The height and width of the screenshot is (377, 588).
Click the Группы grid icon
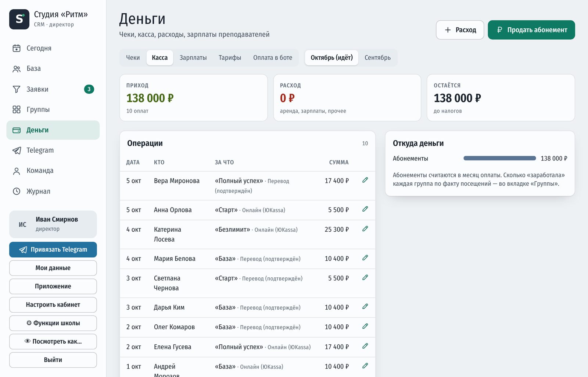tap(17, 110)
